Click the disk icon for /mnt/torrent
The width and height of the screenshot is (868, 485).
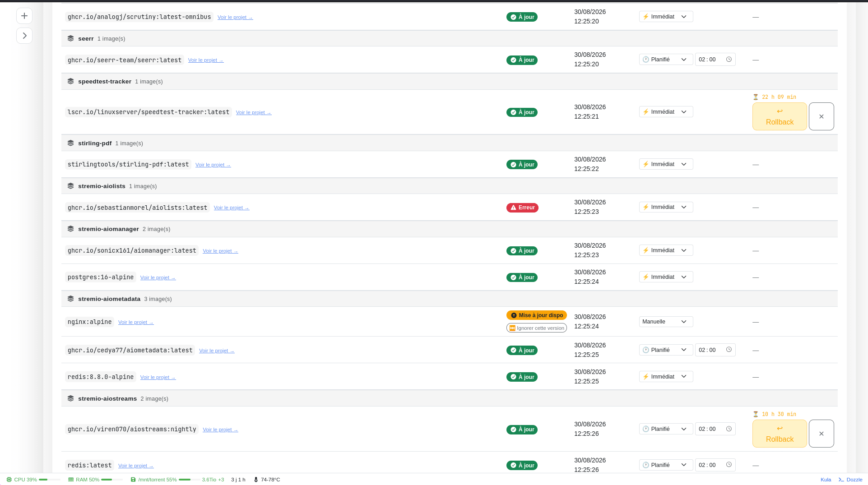(x=133, y=480)
